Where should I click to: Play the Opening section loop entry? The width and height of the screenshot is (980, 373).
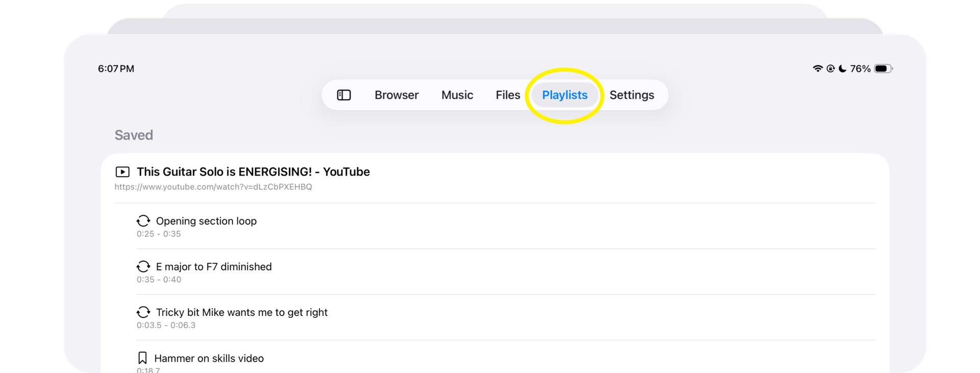[x=206, y=221]
